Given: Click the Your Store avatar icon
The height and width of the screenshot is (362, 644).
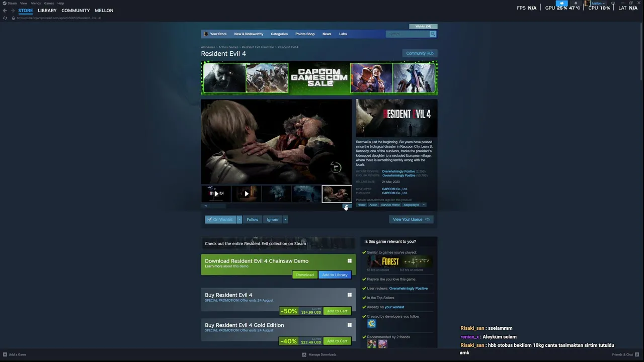Looking at the screenshot, I should click(x=206, y=34).
